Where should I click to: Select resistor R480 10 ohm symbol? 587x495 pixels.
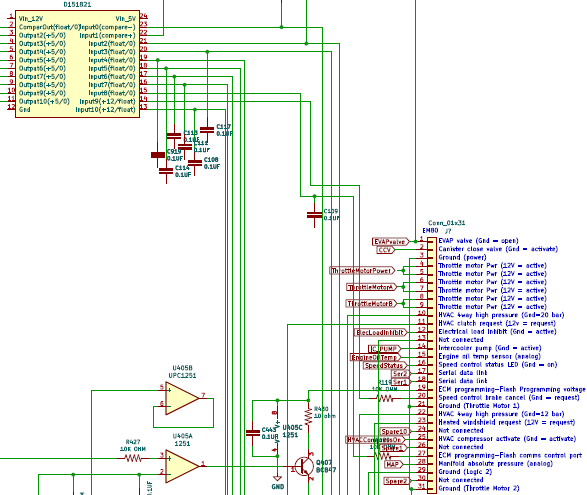click(x=308, y=416)
